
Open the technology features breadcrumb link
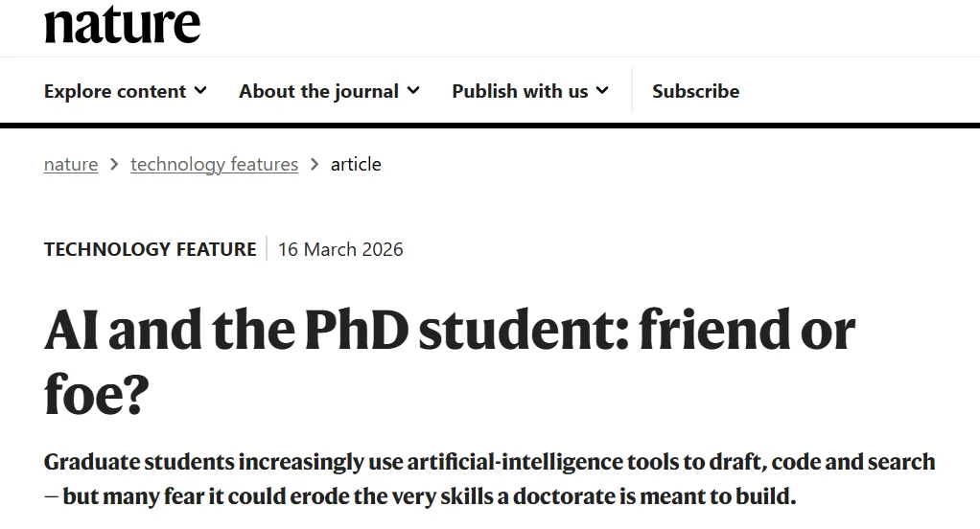click(214, 164)
